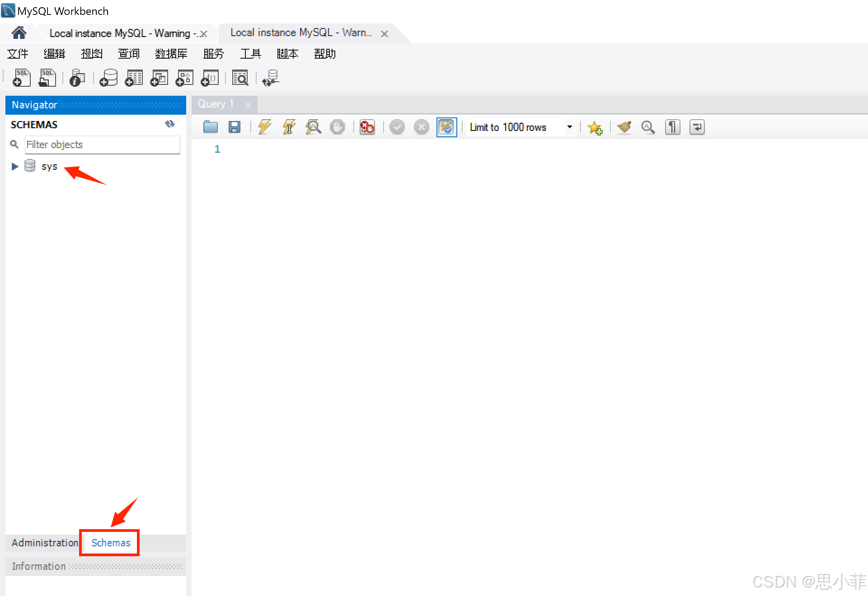
Task: Click the create new schema icon
Action: click(108, 78)
